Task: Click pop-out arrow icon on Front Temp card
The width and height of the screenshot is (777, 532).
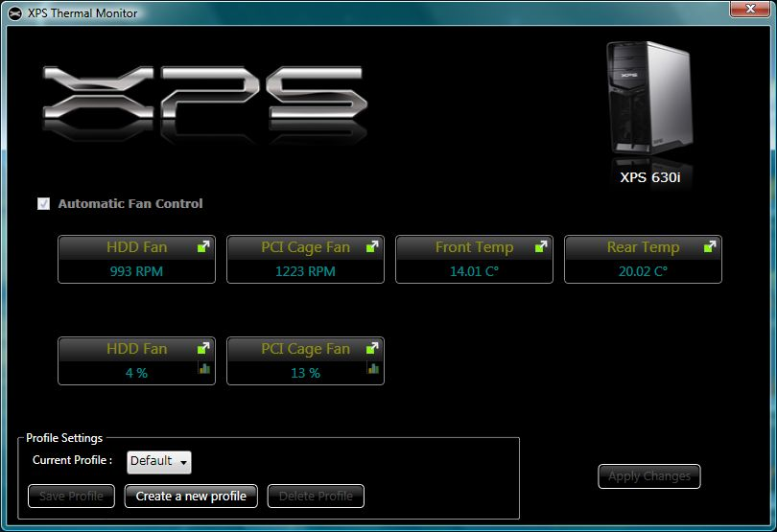Action: (x=541, y=246)
